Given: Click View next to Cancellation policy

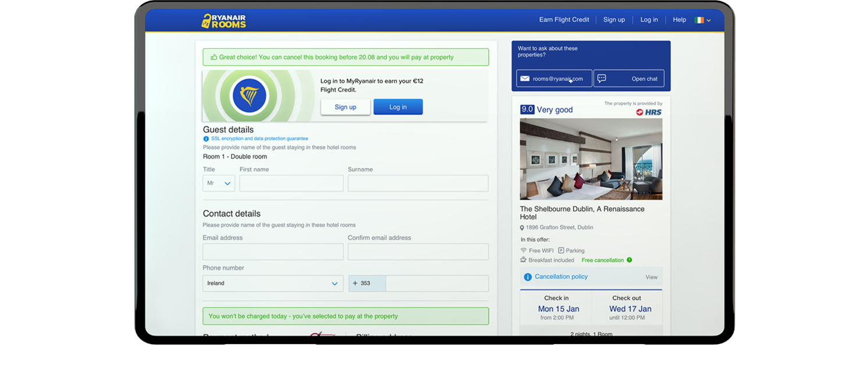Looking at the screenshot, I should click(x=652, y=278).
